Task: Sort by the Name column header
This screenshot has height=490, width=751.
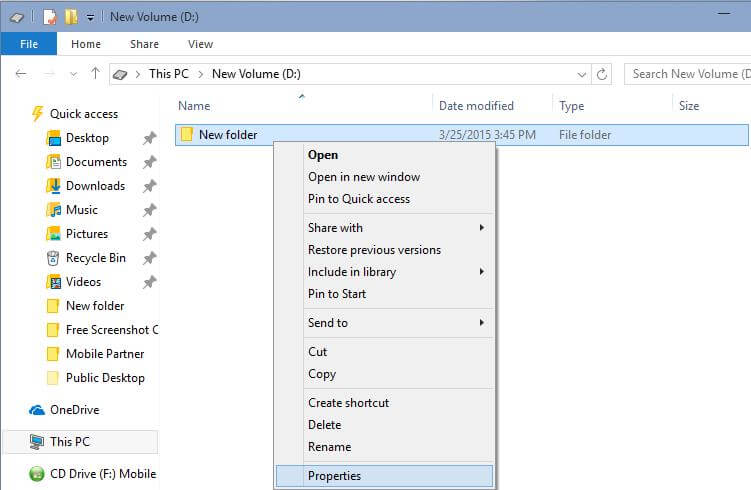Action: coord(194,106)
